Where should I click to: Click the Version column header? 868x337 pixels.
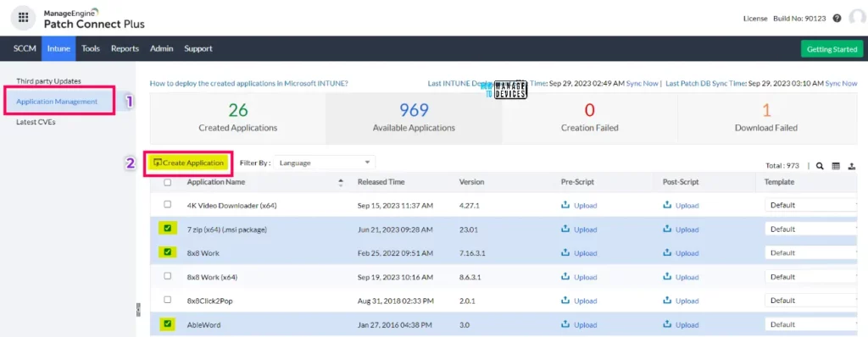[471, 182]
